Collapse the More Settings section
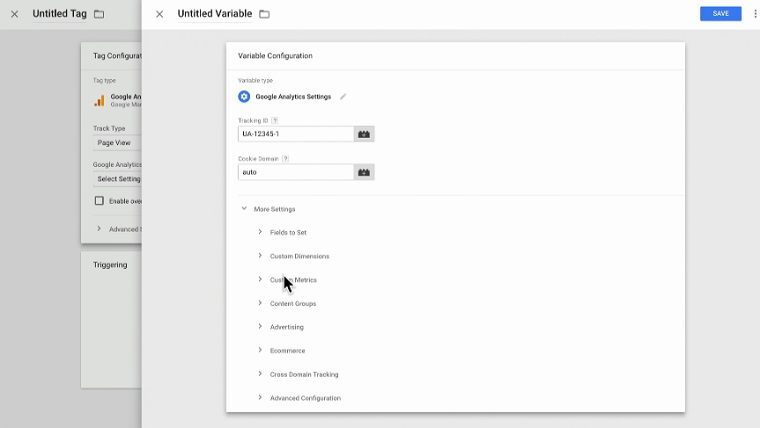Viewport: 760px width, 428px height. (x=244, y=209)
